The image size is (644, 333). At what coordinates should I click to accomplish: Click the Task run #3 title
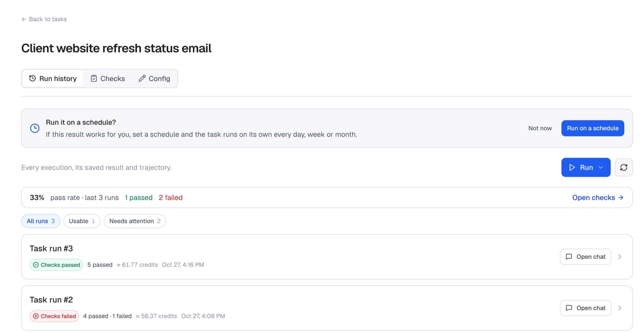pos(51,249)
